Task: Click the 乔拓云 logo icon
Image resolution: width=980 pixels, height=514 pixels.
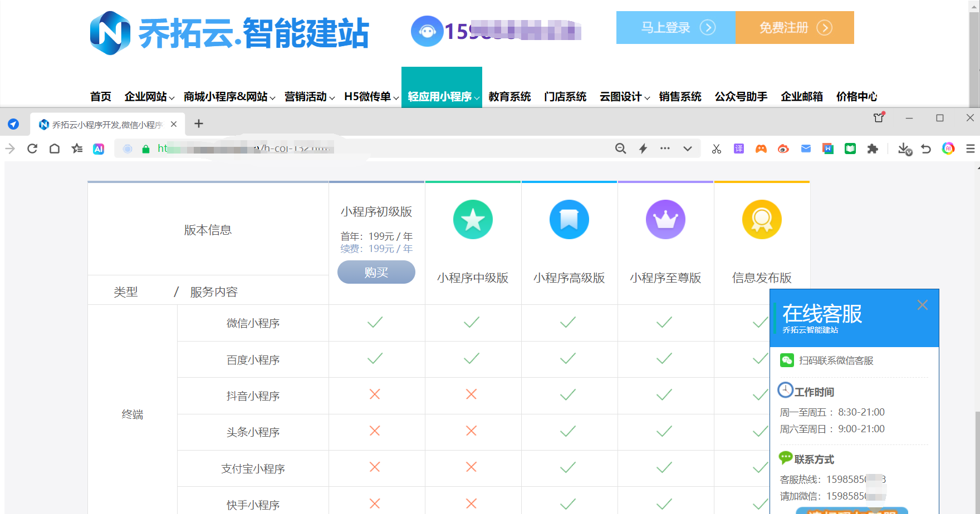Action: tap(110, 33)
